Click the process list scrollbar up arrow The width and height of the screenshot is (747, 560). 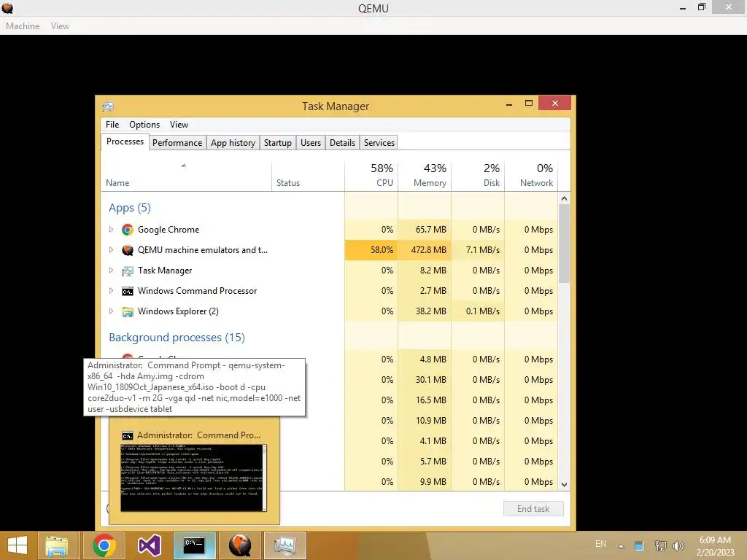564,198
